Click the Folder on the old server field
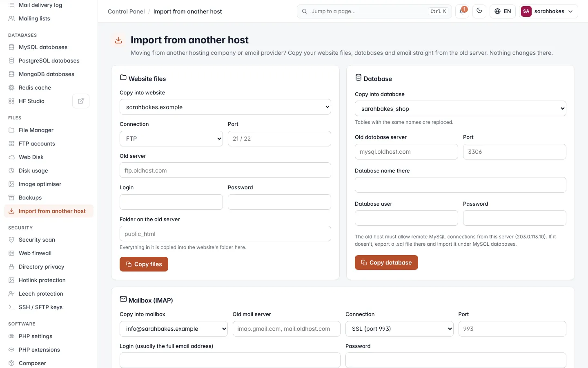Screen dimensions: 588x368 point(225,234)
